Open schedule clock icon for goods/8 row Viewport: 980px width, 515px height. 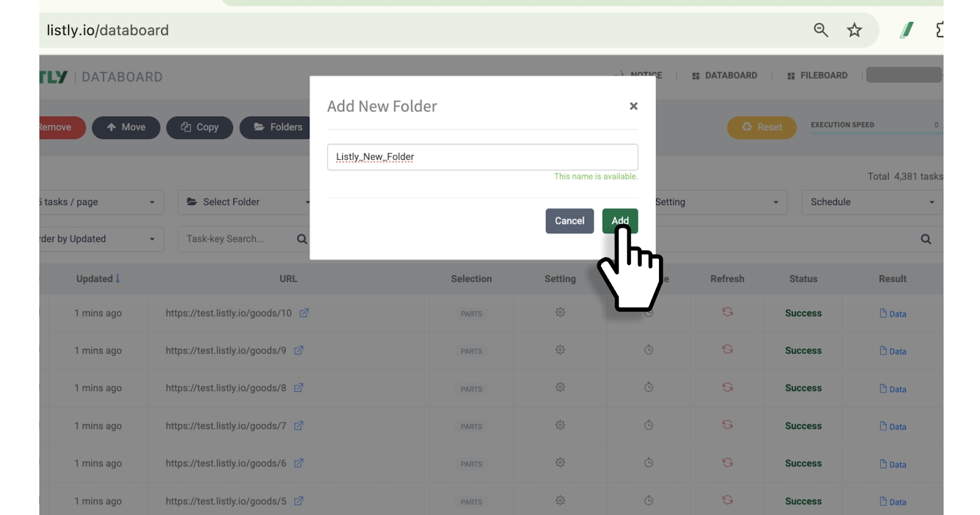tap(649, 388)
